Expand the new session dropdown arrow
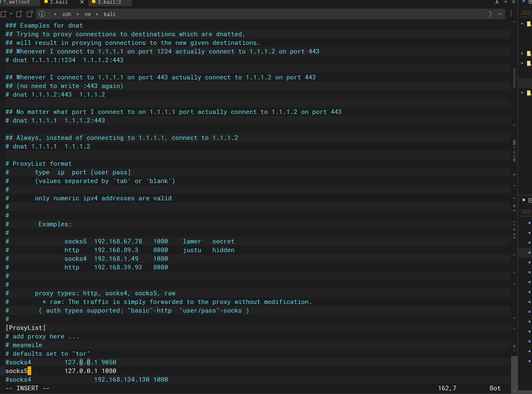The image size is (532, 394). click(x=11, y=14)
